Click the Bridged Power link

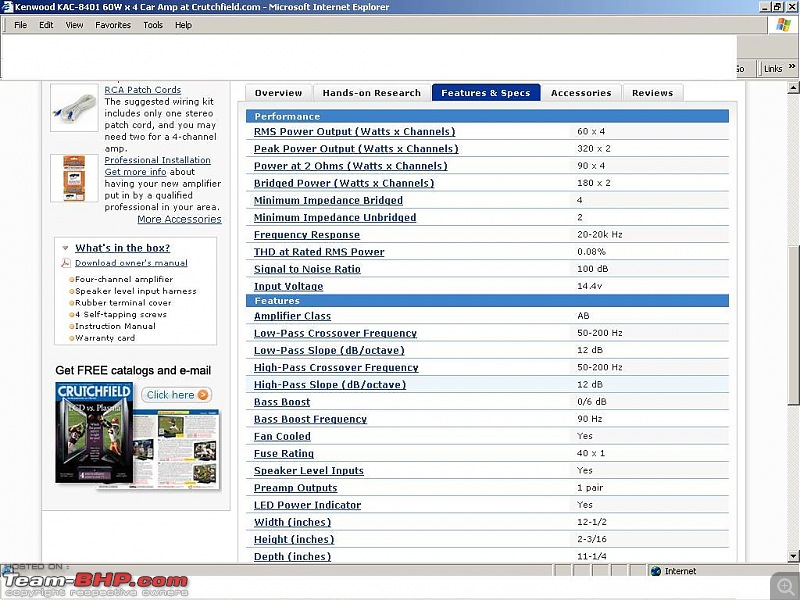click(344, 183)
